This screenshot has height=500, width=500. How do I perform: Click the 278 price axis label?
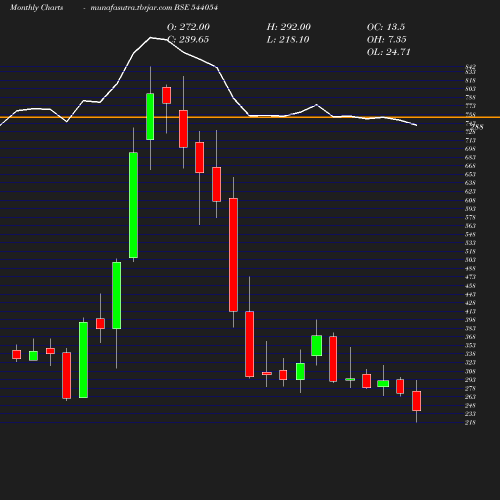pos(470,388)
